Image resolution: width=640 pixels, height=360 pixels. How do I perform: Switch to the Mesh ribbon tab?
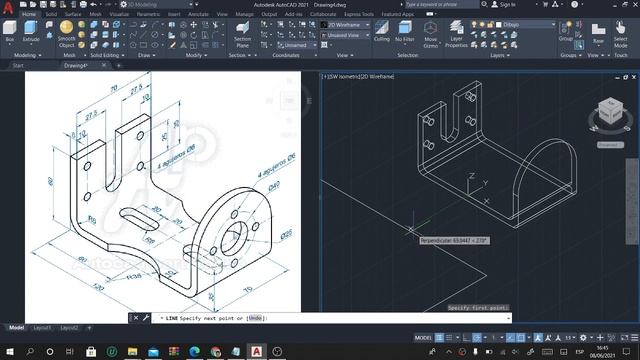96,14
